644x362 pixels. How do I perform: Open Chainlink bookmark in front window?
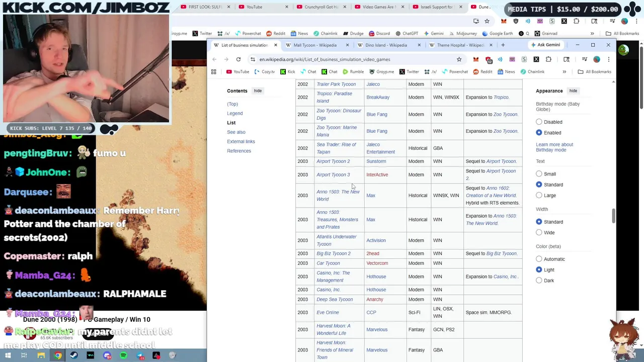pyautogui.click(x=532, y=72)
